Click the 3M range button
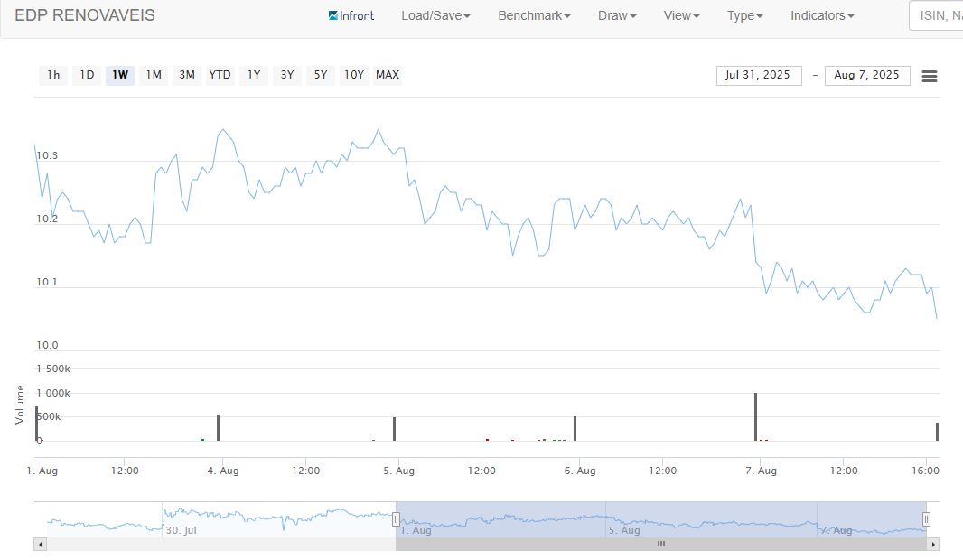 [x=187, y=75]
